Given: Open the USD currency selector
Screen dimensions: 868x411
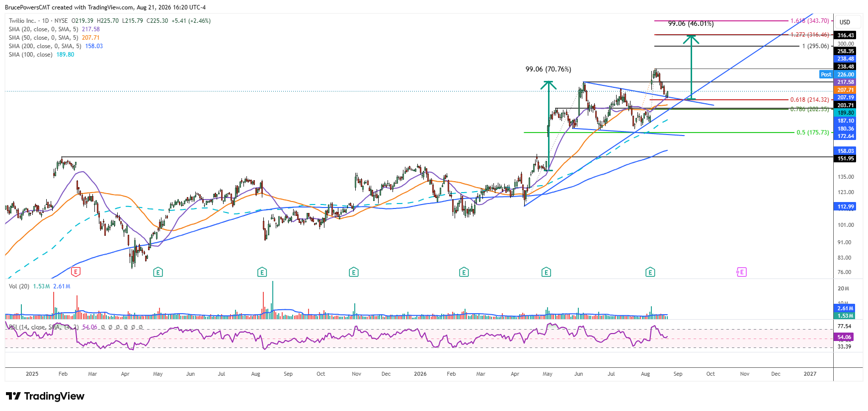Looking at the screenshot, I should (845, 22).
